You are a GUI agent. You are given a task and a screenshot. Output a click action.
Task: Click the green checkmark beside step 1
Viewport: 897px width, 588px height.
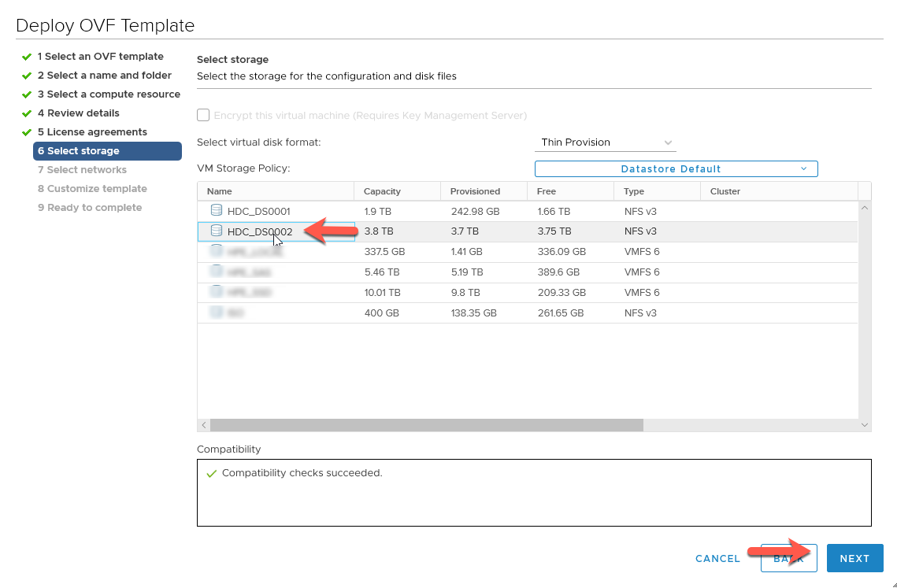(x=27, y=56)
